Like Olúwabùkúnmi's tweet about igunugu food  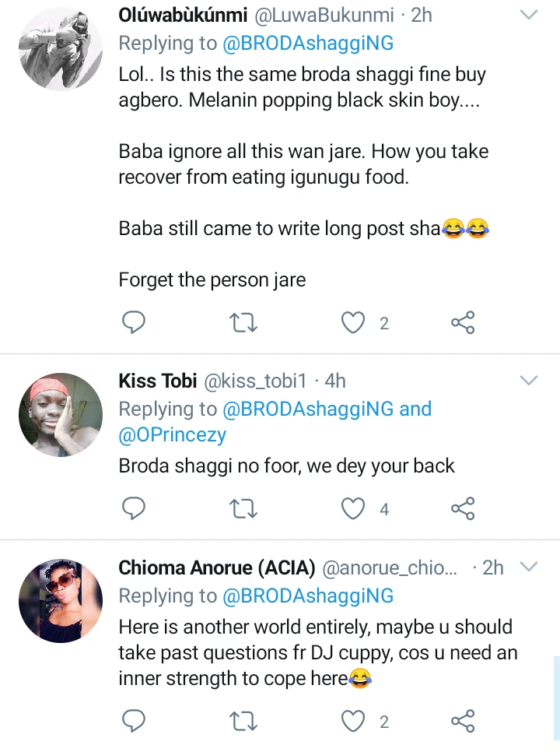pyautogui.click(x=355, y=322)
